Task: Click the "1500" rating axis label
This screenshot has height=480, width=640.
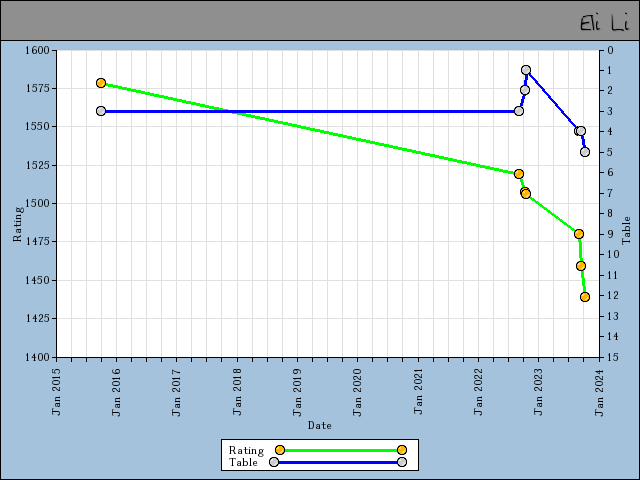Action: pos(37,203)
